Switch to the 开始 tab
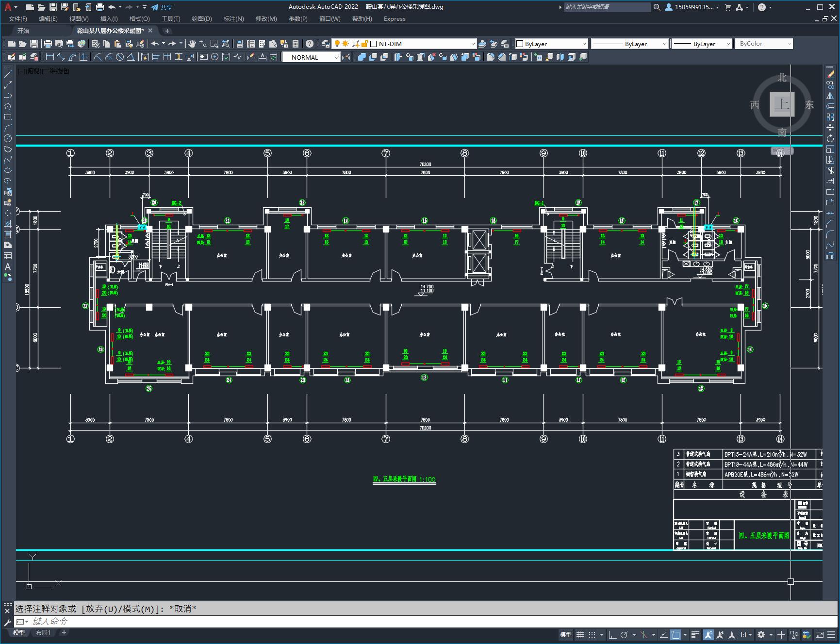 pyautogui.click(x=23, y=31)
